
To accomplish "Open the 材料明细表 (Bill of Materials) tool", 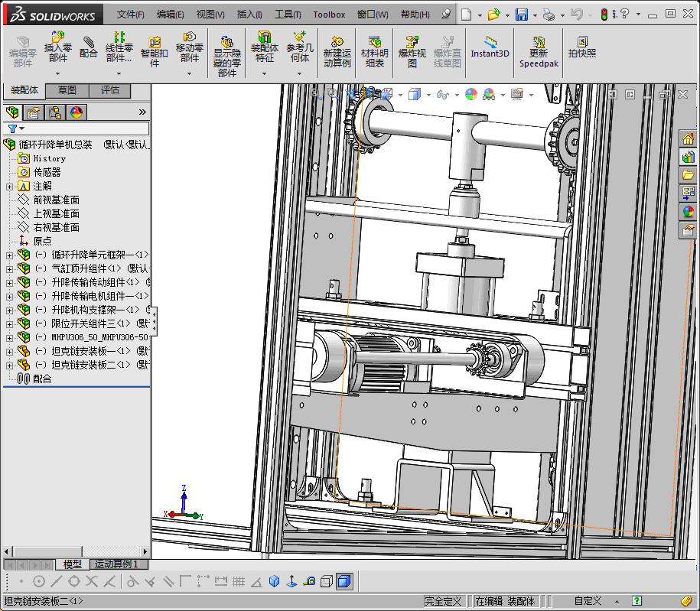I will click(x=374, y=44).
